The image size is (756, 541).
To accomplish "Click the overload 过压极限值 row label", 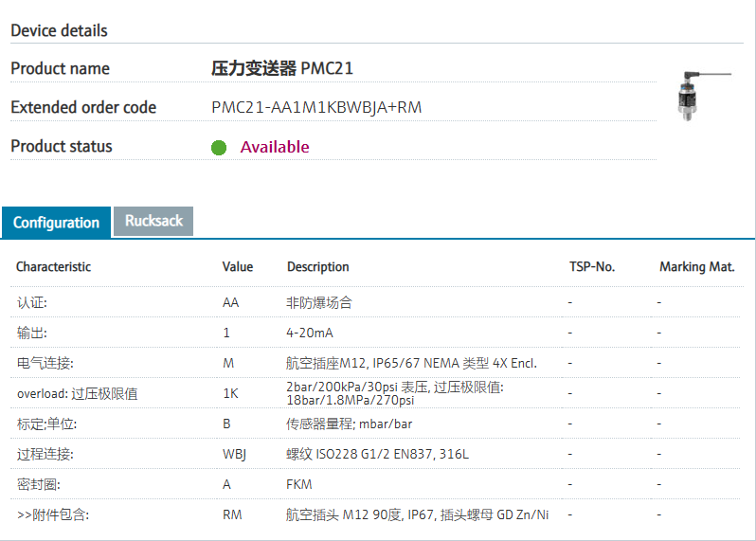I will [x=78, y=393].
